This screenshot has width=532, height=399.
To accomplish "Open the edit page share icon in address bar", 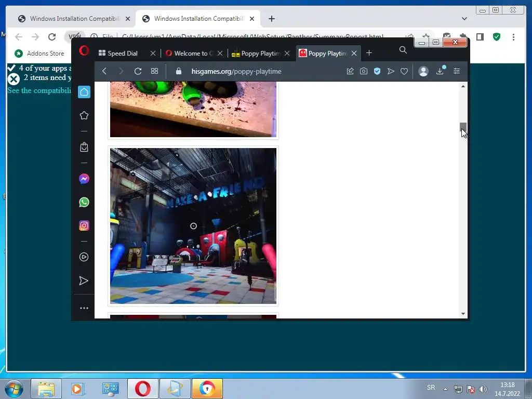I will (350, 71).
